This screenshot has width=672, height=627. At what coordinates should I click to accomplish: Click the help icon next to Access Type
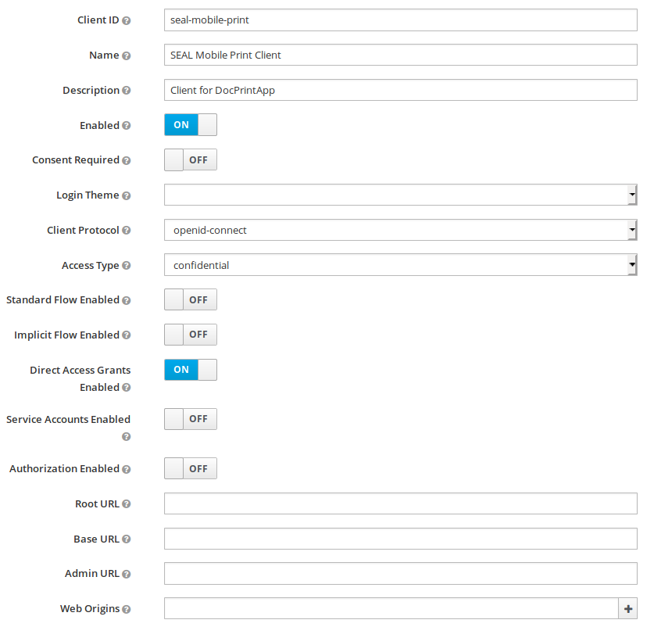(x=127, y=266)
